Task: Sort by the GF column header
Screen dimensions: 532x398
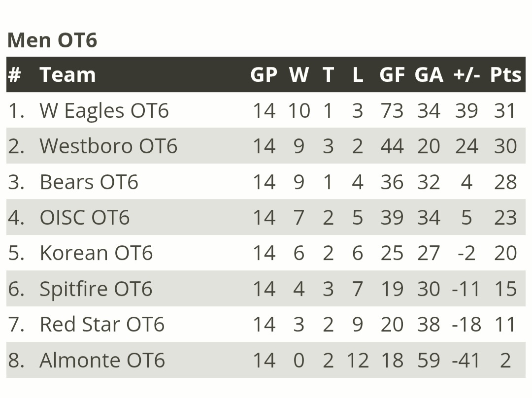Action: (392, 75)
